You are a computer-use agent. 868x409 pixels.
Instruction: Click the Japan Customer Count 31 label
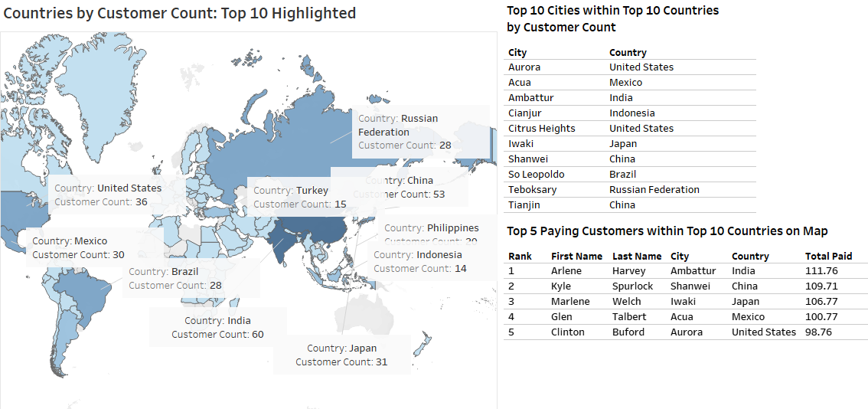coord(341,355)
